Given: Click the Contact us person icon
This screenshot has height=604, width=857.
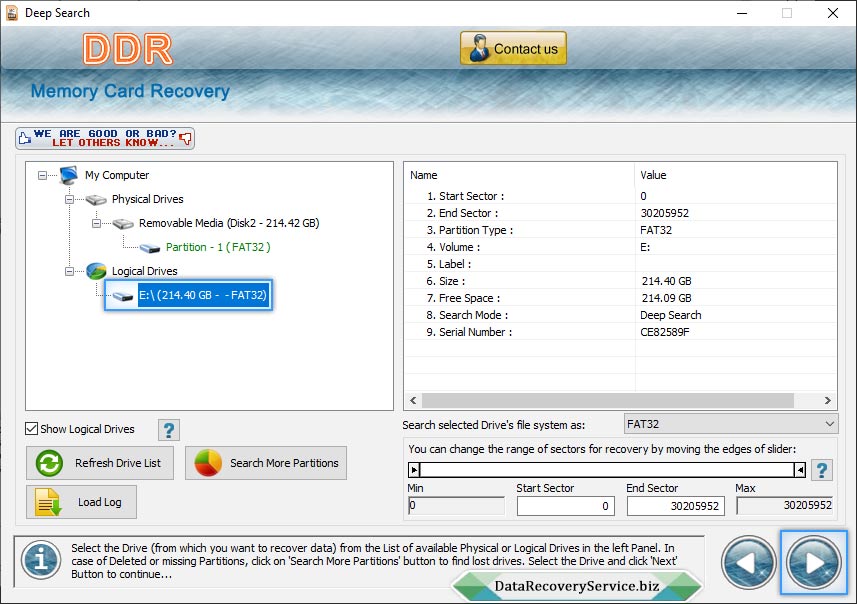Looking at the screenshot, I should (479, 48).
